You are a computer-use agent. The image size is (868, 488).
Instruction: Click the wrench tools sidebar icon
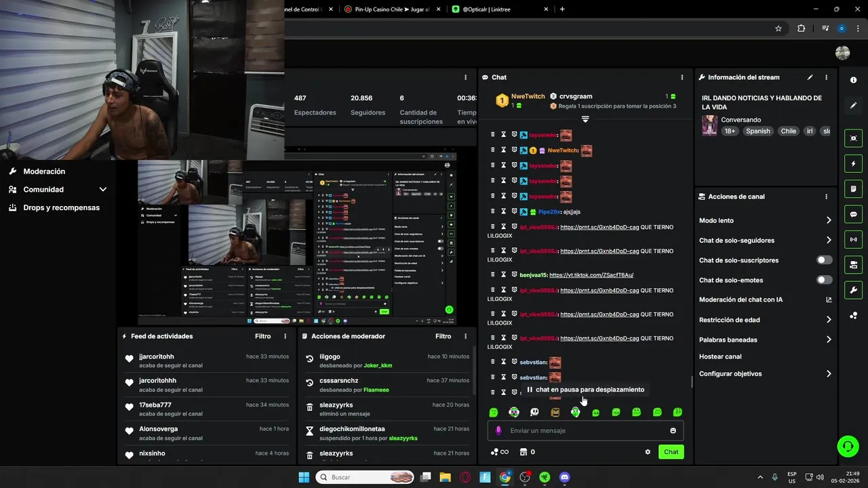(x=853, y=290)
